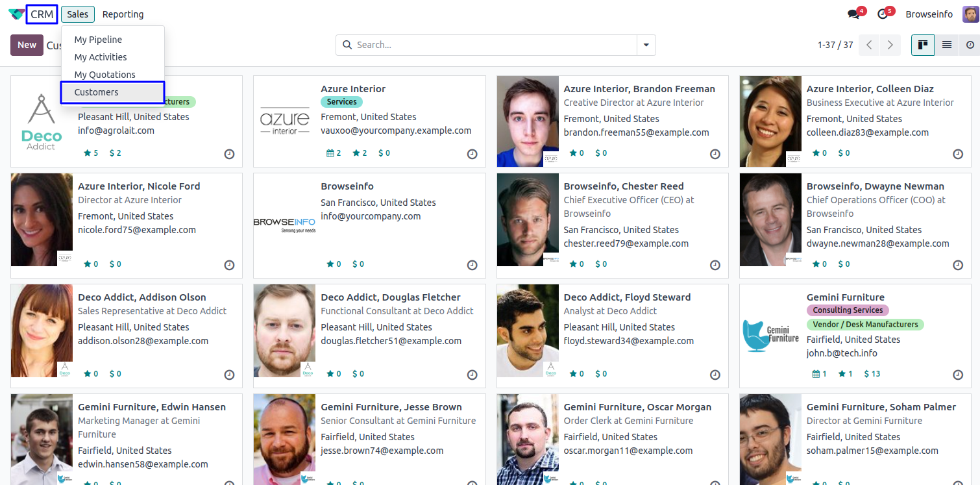Click the New button

[27, 45]
